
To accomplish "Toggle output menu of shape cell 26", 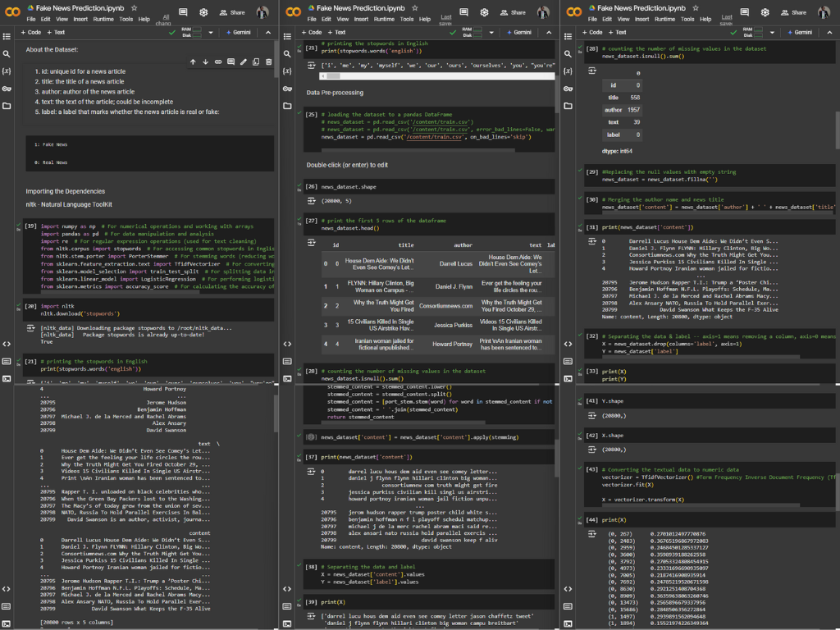I will pos(311,201).
